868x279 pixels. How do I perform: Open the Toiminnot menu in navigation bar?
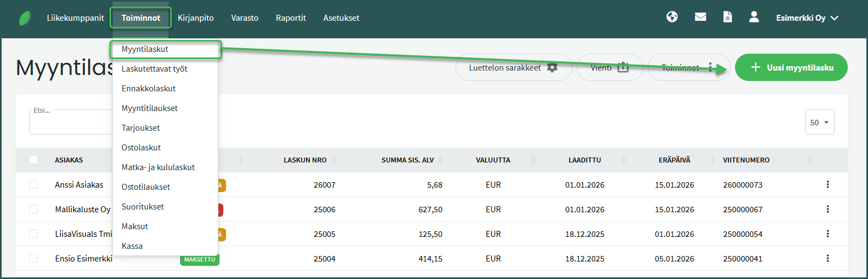(x=141, y=18)
